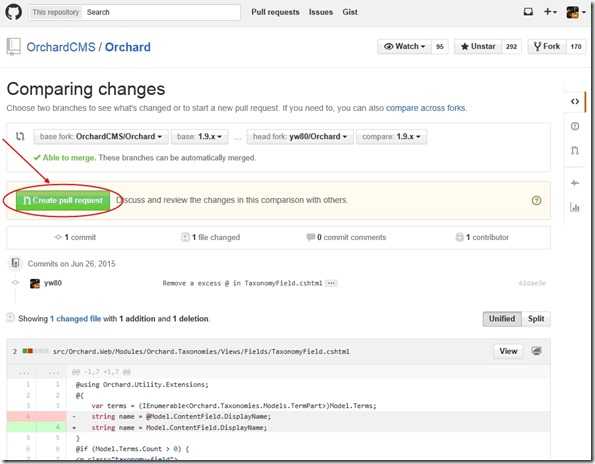Open Issues in top navigation
Screen dimensions: 595x464
[321, 12]
